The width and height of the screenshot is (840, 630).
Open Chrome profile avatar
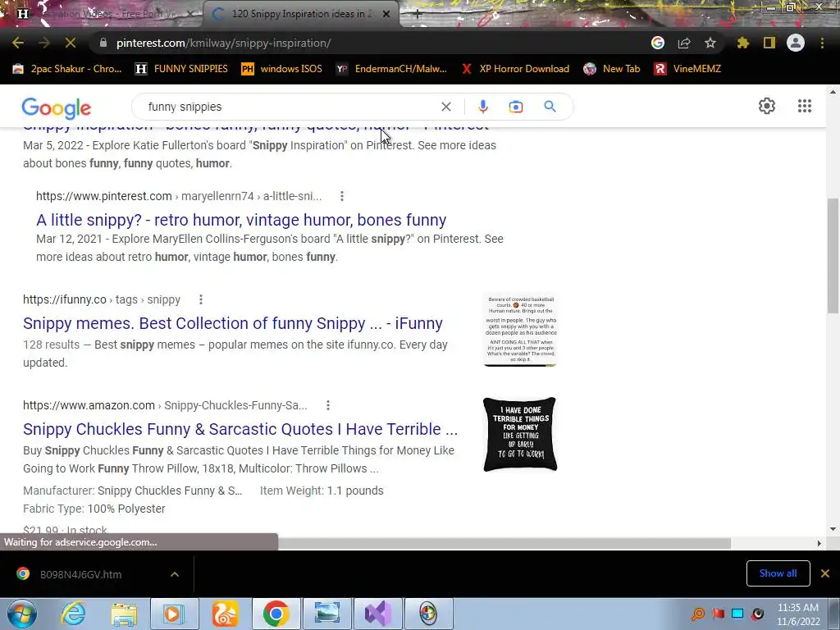(796, 43)
